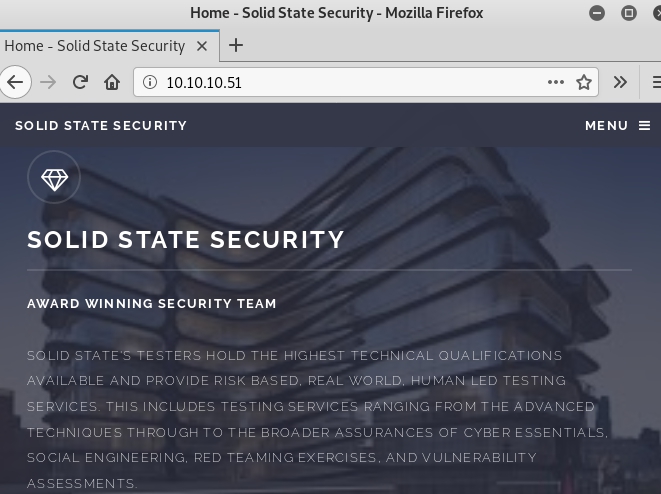Show site information for 10.10.10.51

150,82
